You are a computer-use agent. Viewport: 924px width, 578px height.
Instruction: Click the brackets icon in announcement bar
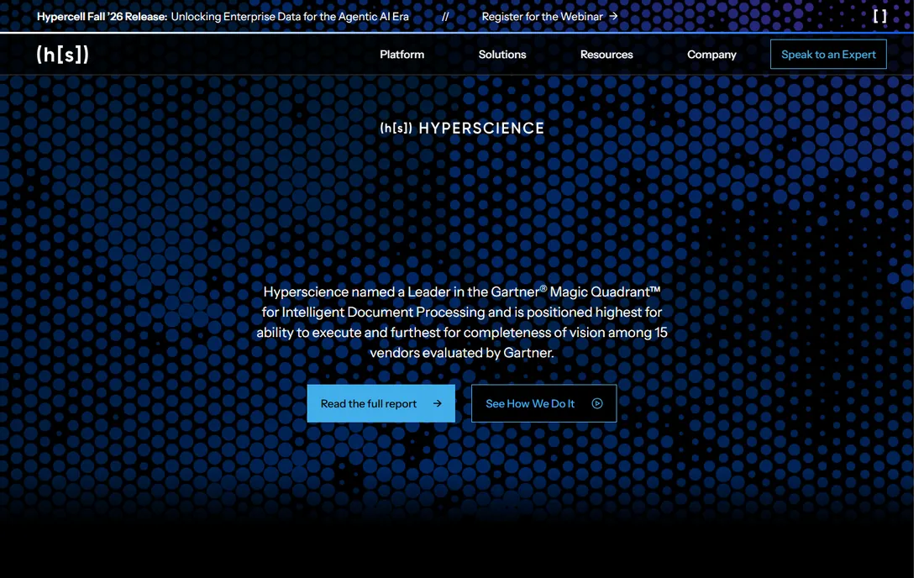pyautogui.click(x=879, y=16)
